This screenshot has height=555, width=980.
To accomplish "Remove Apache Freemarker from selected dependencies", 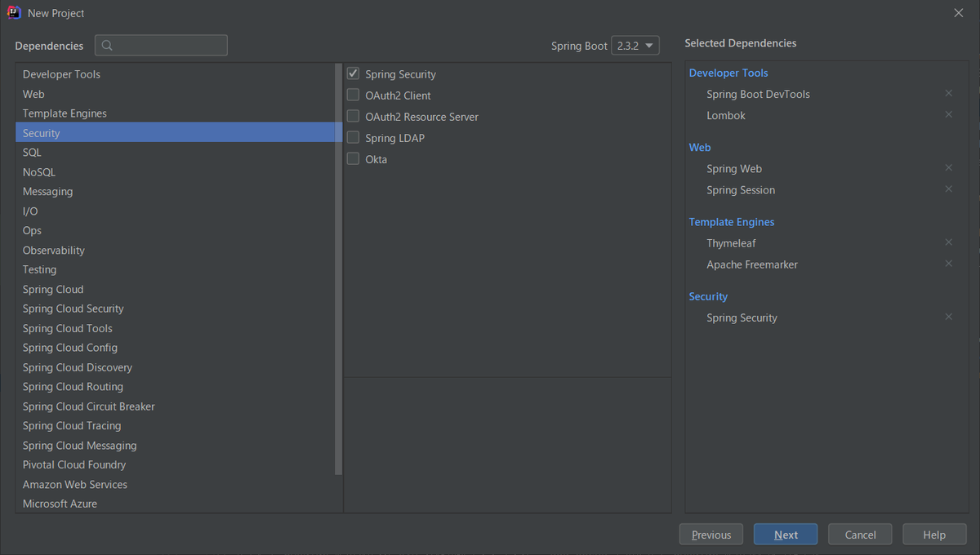I will click(x=948, y=264).
